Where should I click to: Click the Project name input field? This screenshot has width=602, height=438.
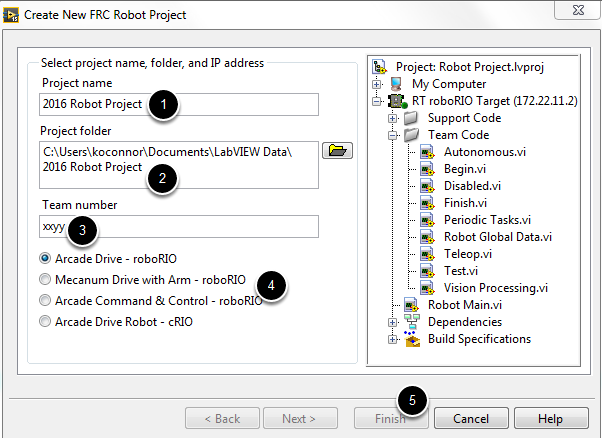[x=179, y=104]
